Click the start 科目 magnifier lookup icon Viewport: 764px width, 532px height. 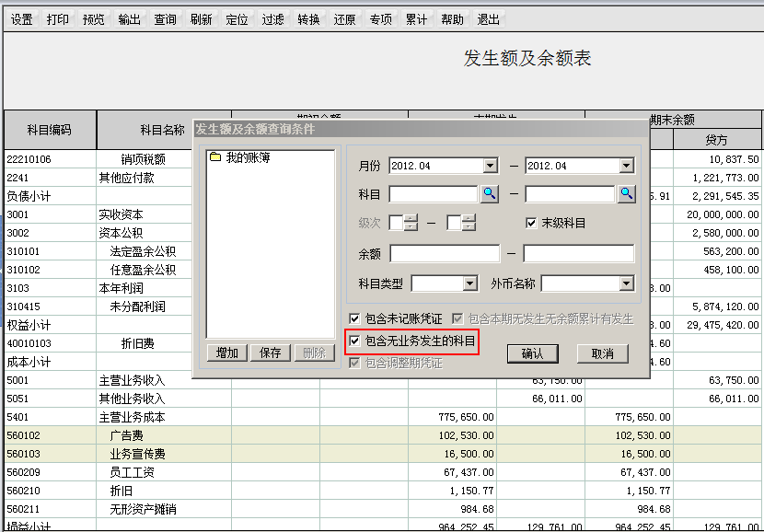pyautogui.click(x=489, y=193)
